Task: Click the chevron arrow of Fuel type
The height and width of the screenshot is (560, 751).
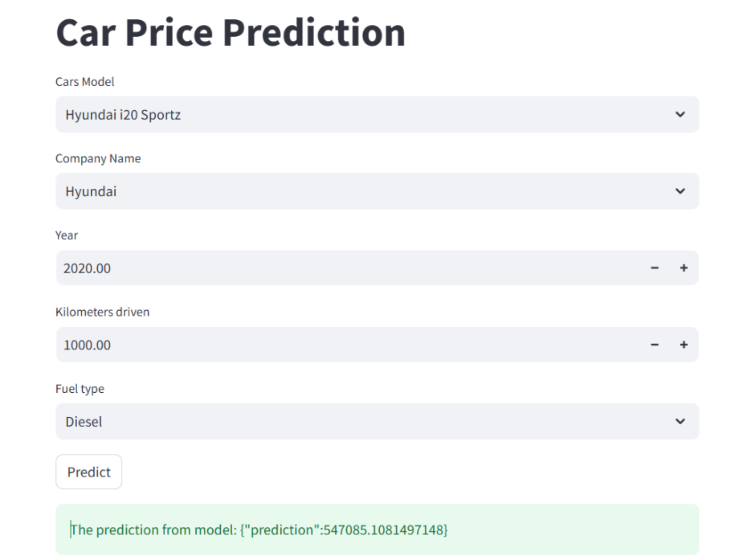Action: tap(680, 422)
